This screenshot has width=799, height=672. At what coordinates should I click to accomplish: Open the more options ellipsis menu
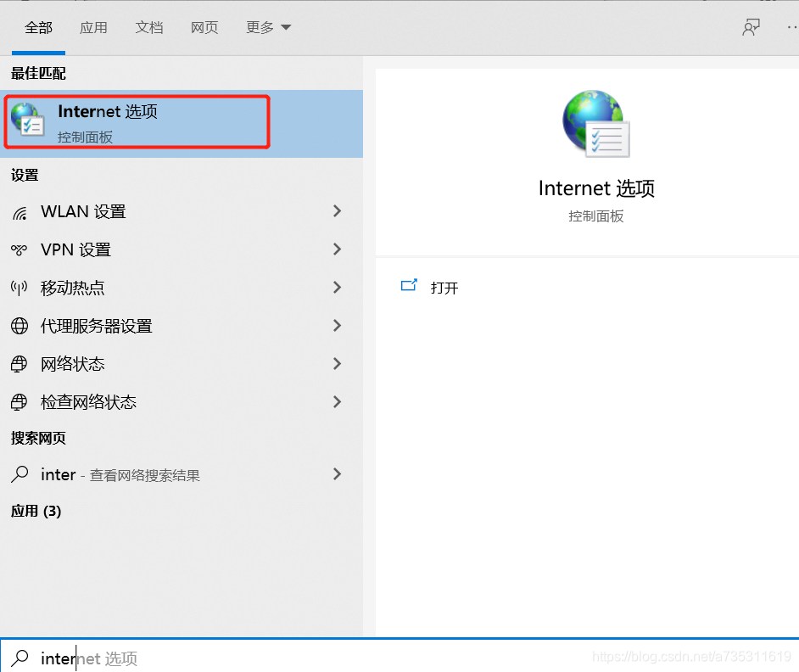coord(792,27)
